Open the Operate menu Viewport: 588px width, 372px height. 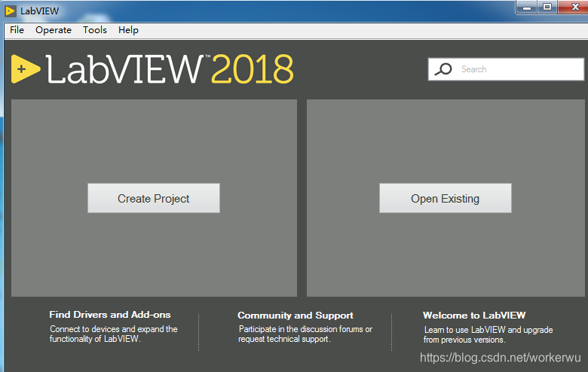coord(54,30)
